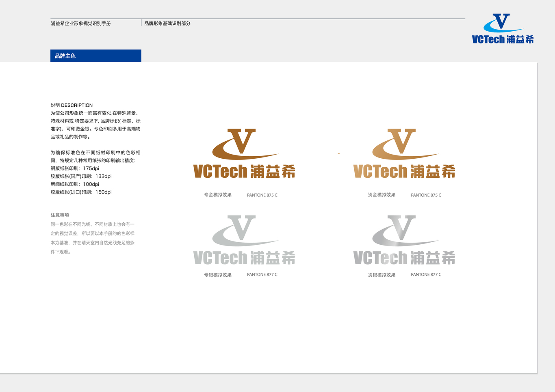Click the 烫银模拟效果 silver foil logo
This screenshot has width=555, height=392.
pyautogui.click(x=404, y=240)
